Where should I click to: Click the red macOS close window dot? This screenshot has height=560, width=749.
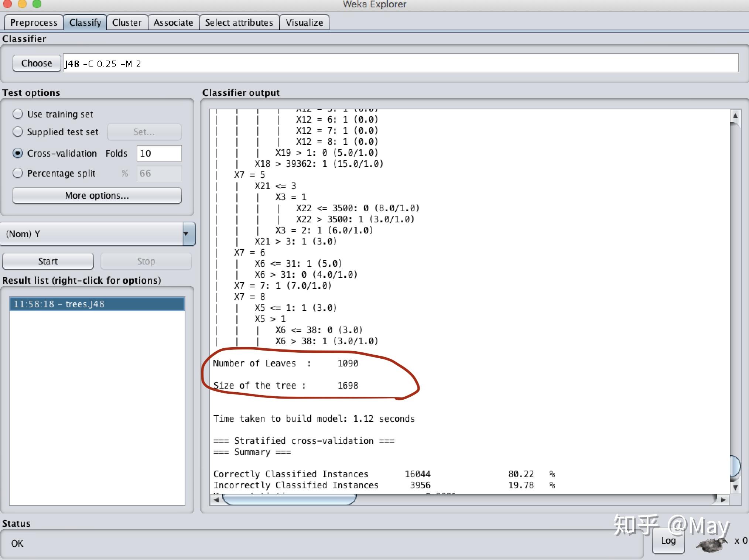(7, 4)
